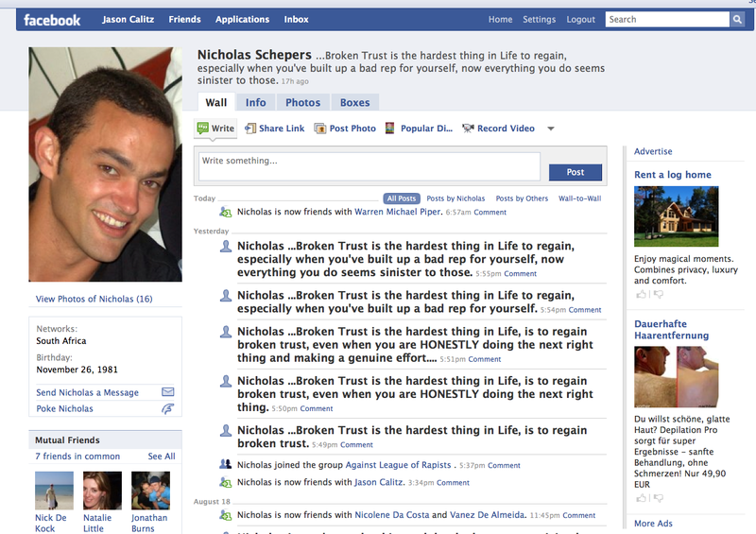The image size is (756, 534).
Task: Click the Post Photo icon
Action: coord(320,129)
